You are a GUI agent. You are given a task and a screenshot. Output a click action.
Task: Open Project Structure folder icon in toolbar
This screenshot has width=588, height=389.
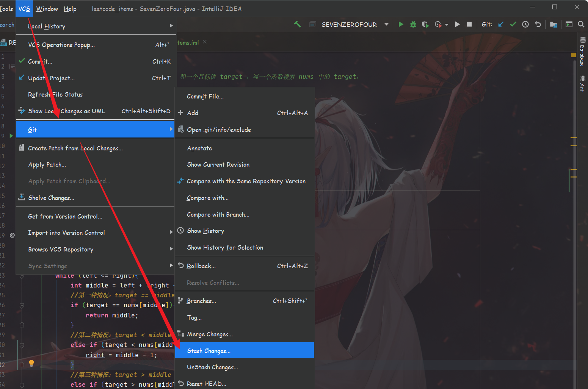[554, 24]
